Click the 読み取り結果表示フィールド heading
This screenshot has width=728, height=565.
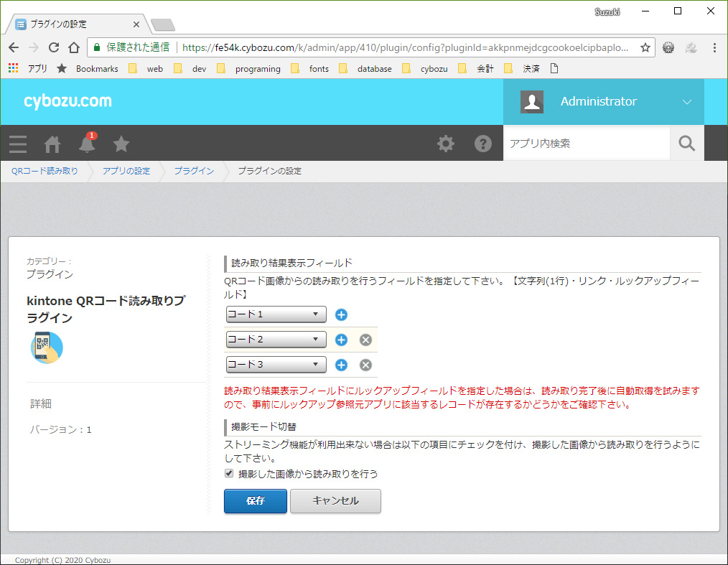[x=291, y=263]
